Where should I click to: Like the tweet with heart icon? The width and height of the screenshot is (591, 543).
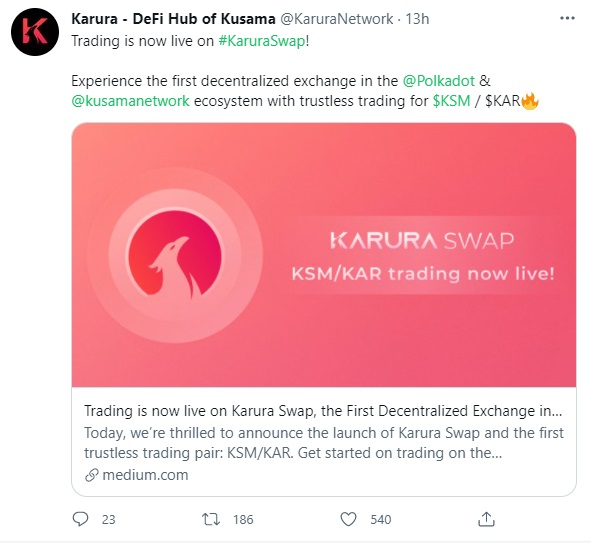click(348, 519)
